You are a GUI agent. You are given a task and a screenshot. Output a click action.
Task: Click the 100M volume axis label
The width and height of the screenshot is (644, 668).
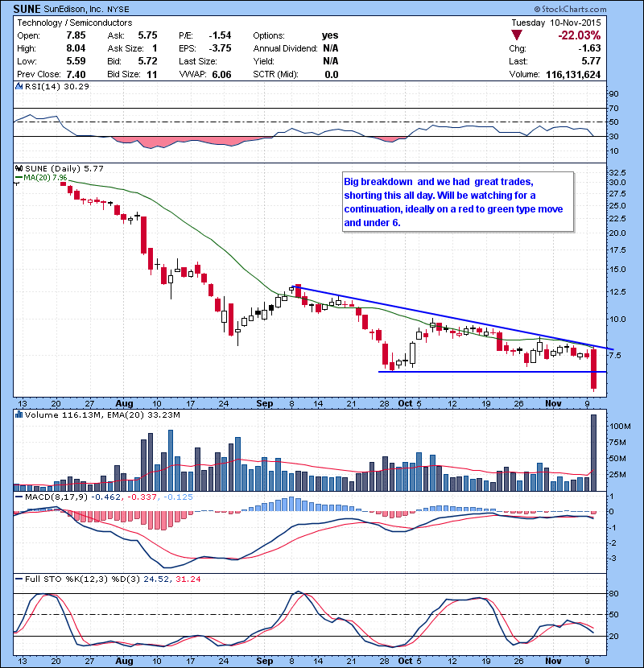[x=620, y=426]
